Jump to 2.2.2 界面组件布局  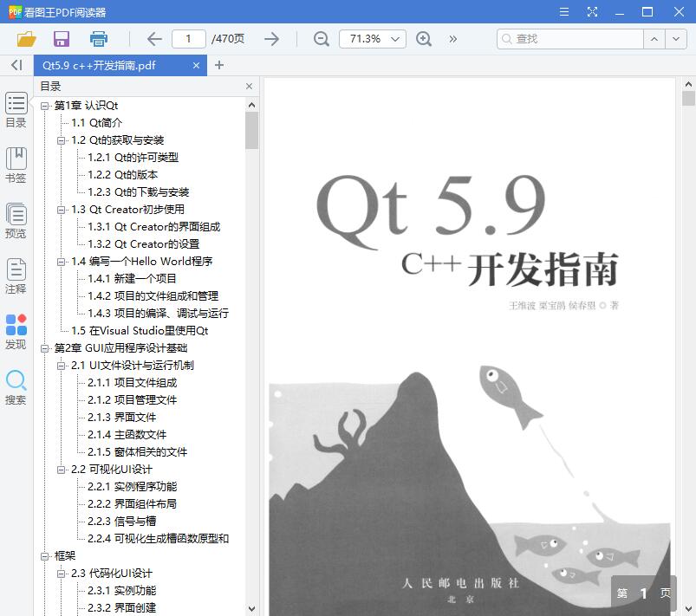133,503
